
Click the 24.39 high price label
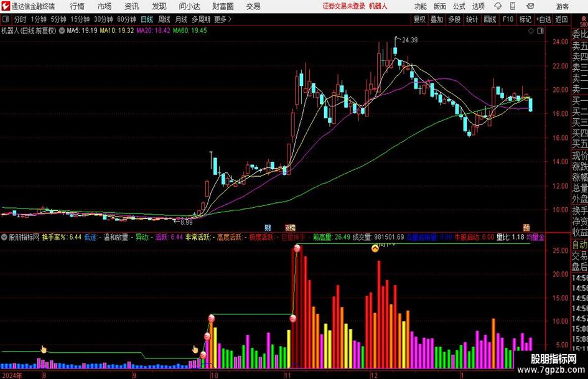point(409,40)
